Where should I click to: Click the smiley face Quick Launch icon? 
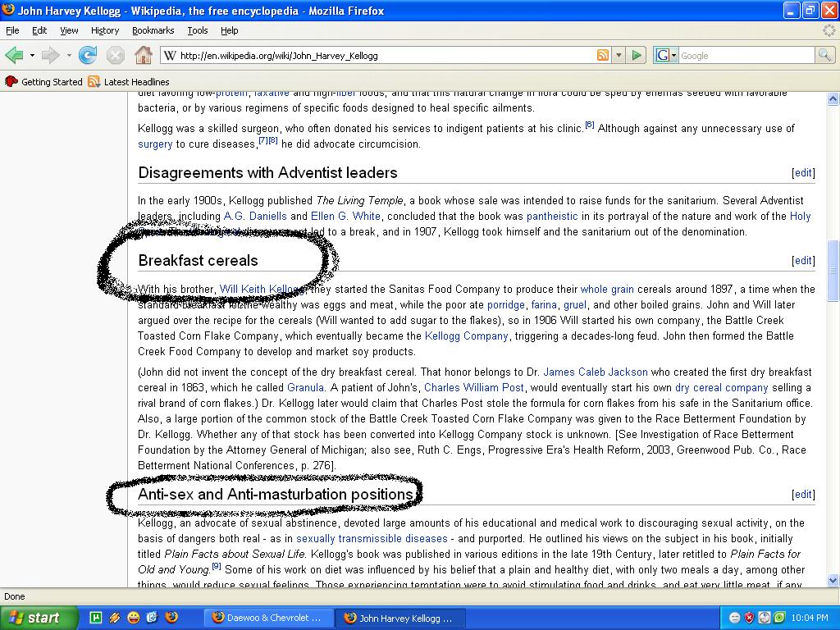pyautogui.click(x=134, y=618)
